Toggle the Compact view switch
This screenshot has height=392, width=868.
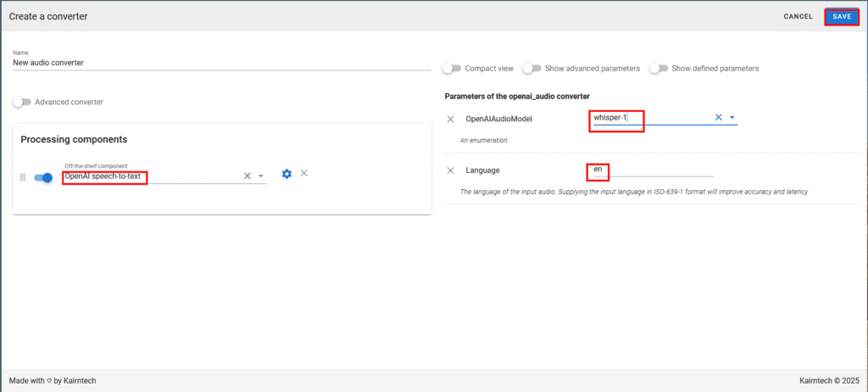453,68
